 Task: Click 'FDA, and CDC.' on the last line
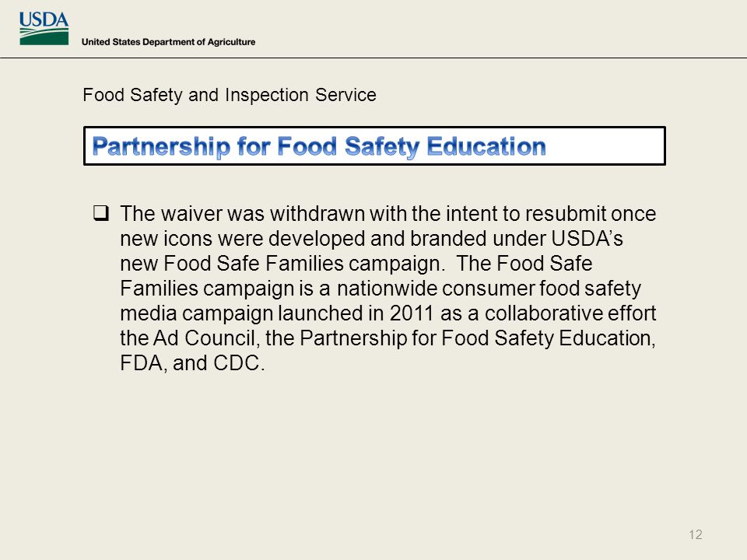click(192, 363)
